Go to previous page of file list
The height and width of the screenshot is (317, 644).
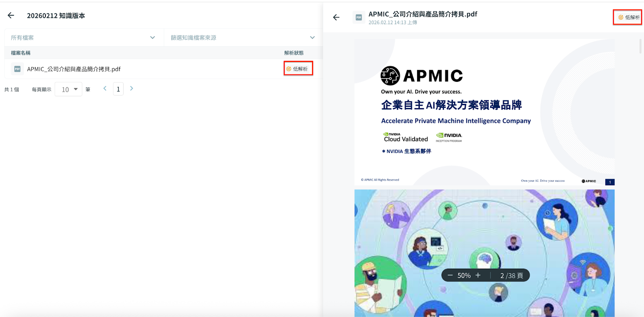point(105,89)
